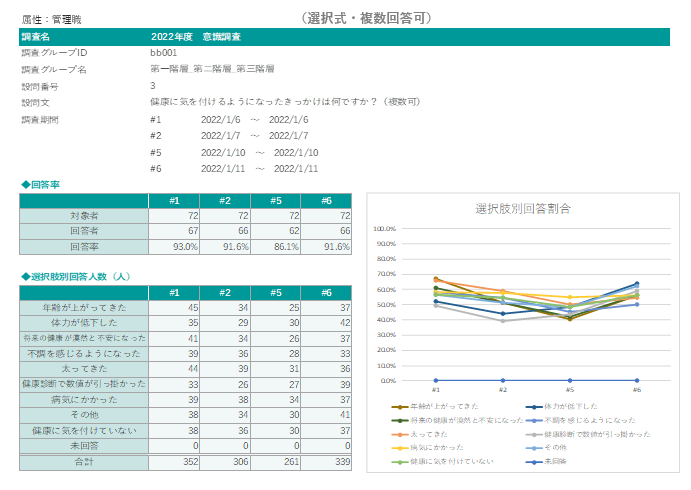Select the #5 column header in 回答率 table
Screen dimensions: 691x490
coord(275,201)
